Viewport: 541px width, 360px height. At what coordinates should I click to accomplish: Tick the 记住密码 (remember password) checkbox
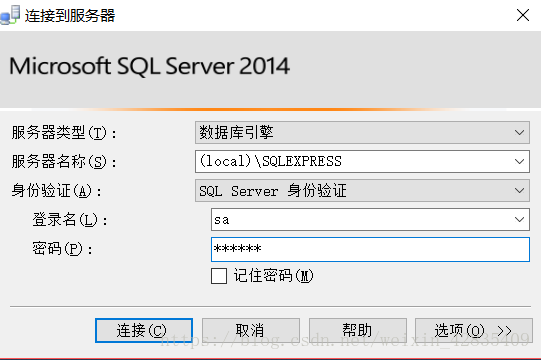(x=219, y=276)
